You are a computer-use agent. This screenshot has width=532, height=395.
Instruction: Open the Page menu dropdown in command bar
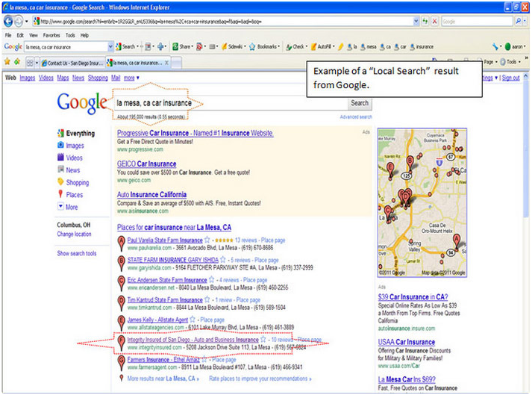pos(491,62)
